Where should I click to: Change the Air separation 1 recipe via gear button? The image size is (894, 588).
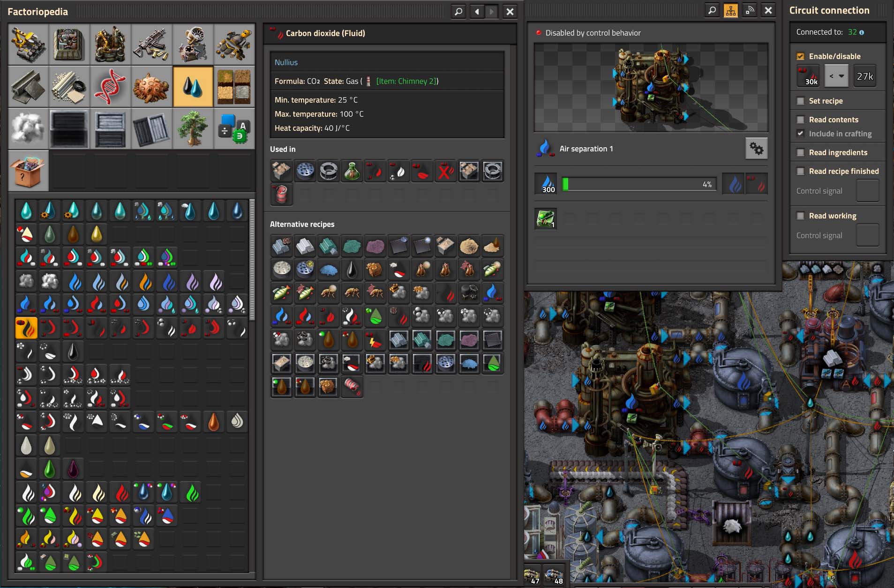756,149
